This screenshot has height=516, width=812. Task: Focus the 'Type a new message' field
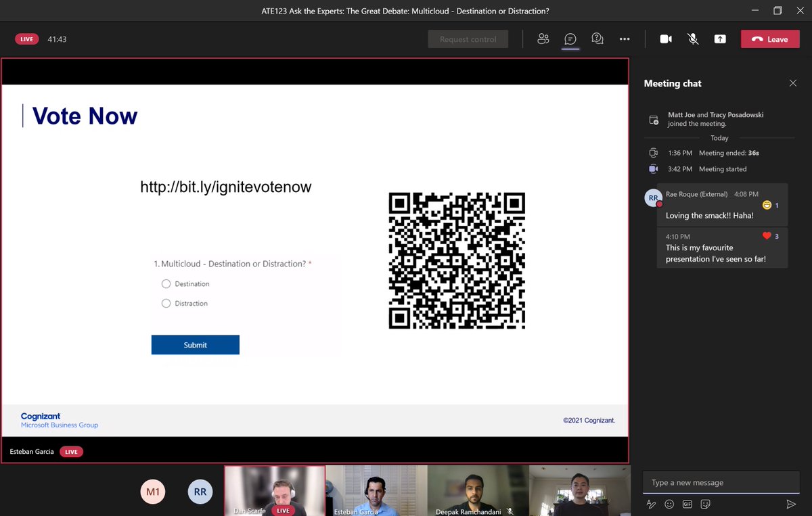point(721,482)
